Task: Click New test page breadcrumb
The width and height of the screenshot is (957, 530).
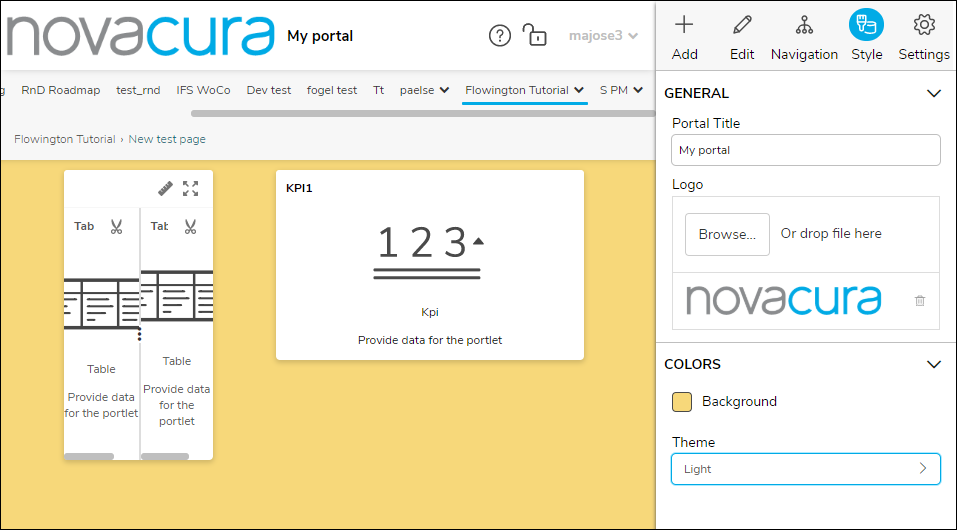Action: pyautogui.click(x=167, y=139)
